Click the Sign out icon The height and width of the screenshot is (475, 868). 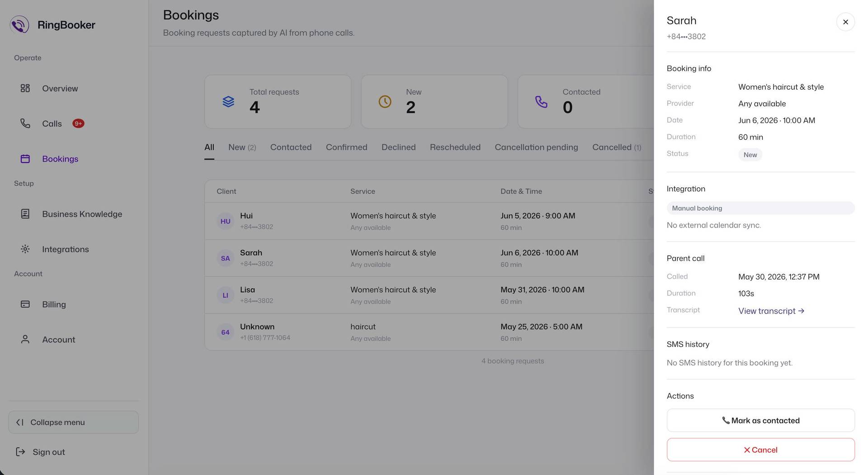(20, 452)
